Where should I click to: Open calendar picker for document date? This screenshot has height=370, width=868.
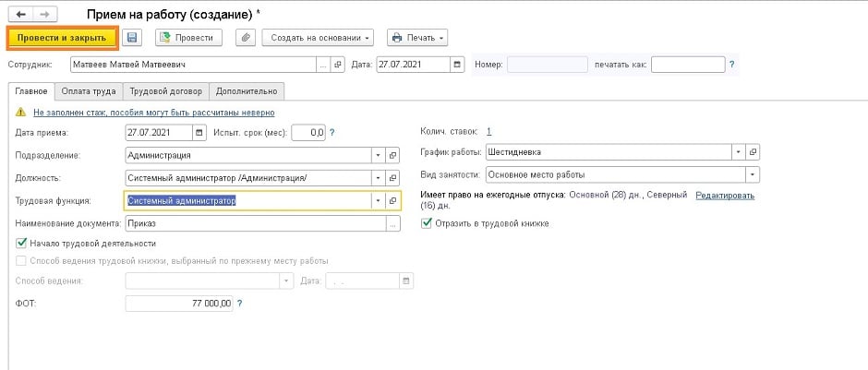457,65
